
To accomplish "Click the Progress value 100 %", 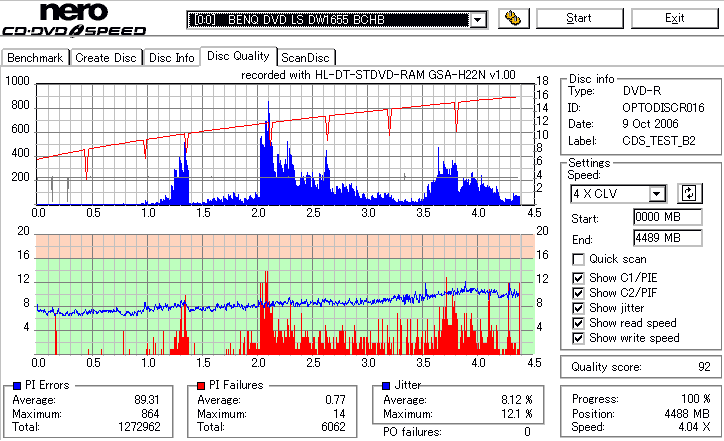I will point(695,399).
